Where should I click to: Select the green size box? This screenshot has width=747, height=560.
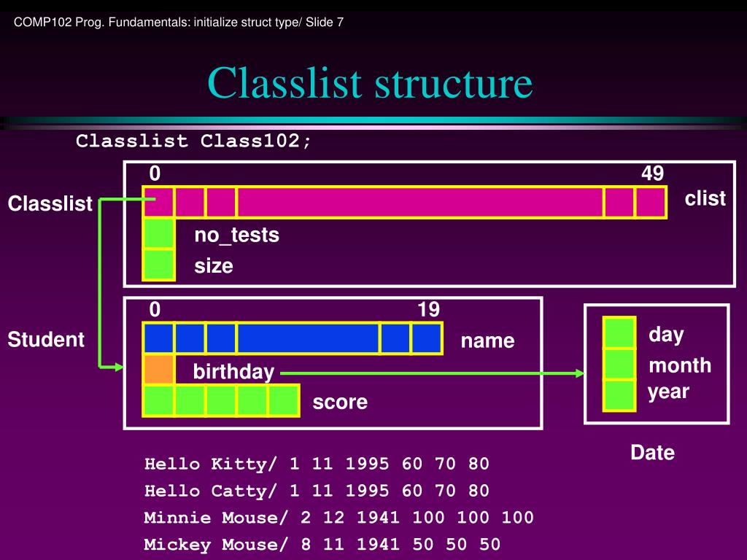pos(158,265)
